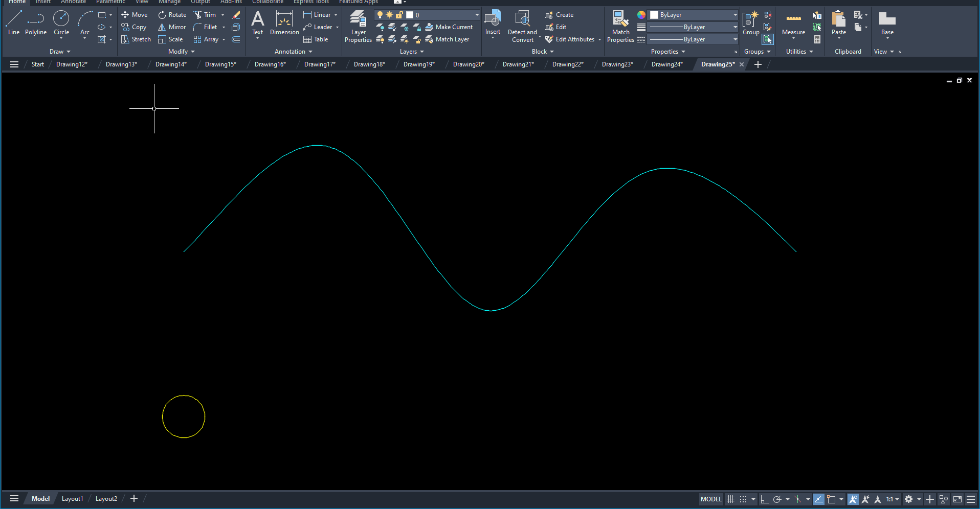Select the Stretch tool

click(136, 39)
